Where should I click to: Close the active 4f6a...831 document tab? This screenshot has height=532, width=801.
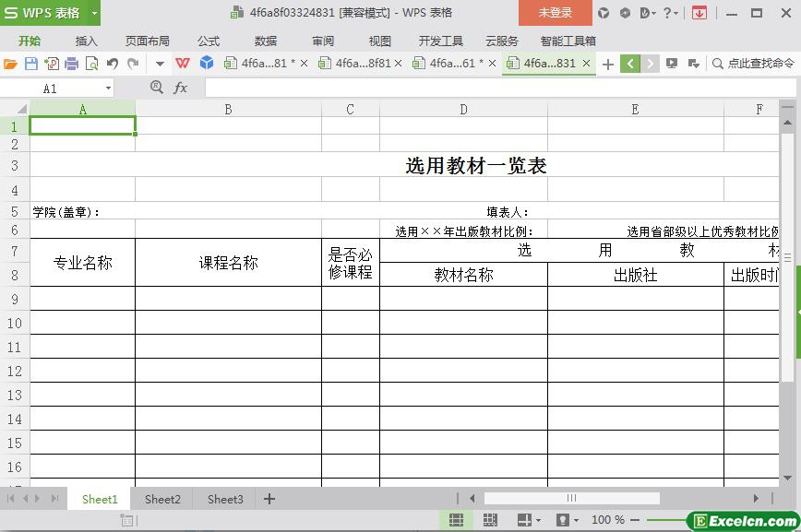pos(587,64)
